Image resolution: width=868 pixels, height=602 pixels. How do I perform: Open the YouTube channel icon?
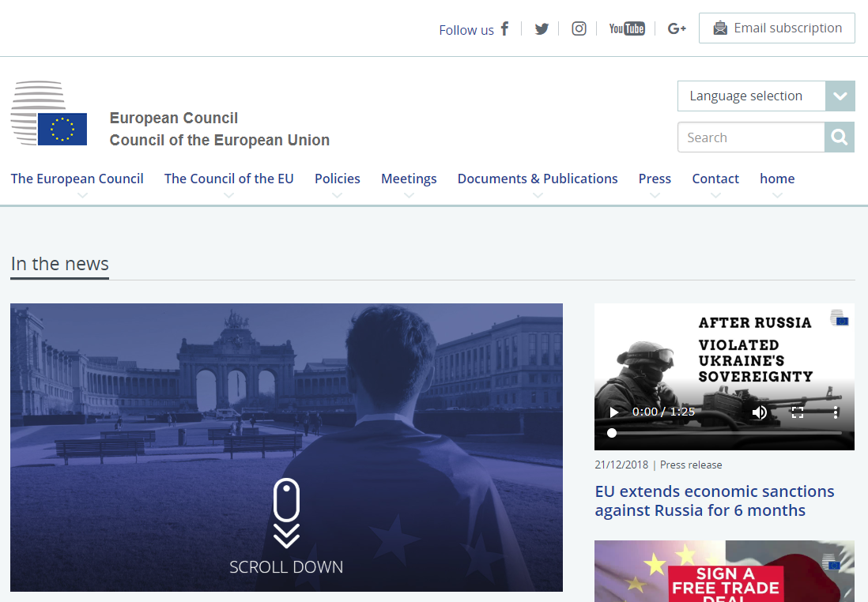627,28
